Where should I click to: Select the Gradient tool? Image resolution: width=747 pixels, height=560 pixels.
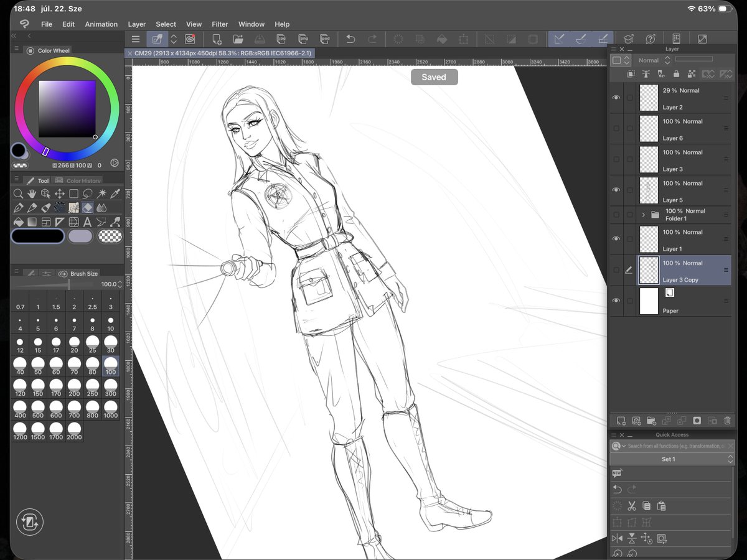point(32,222)
